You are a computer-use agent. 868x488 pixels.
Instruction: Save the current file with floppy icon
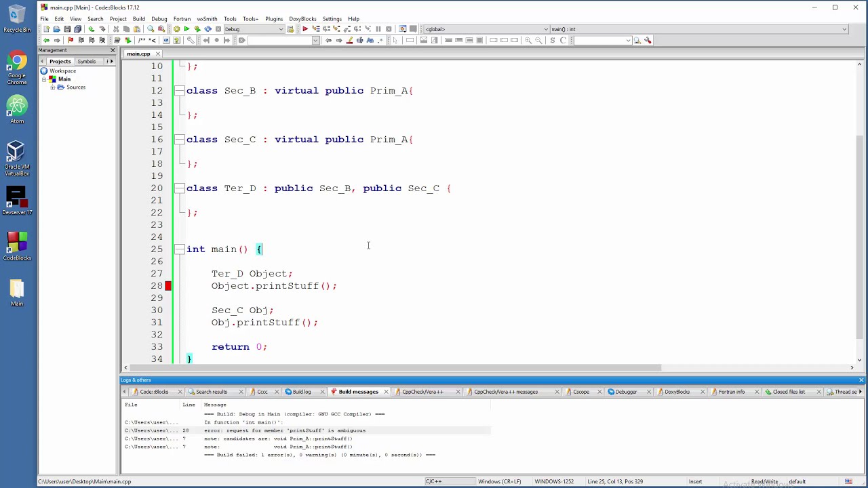67,29
